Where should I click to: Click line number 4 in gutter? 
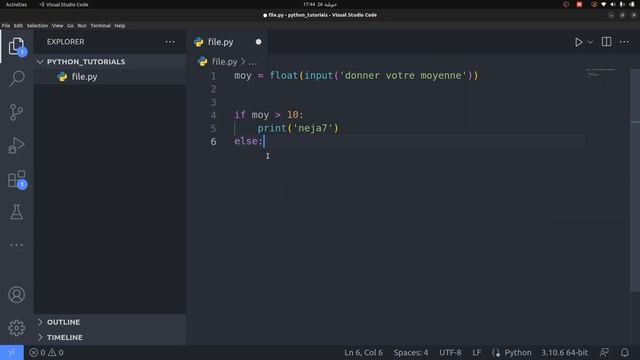213,115
